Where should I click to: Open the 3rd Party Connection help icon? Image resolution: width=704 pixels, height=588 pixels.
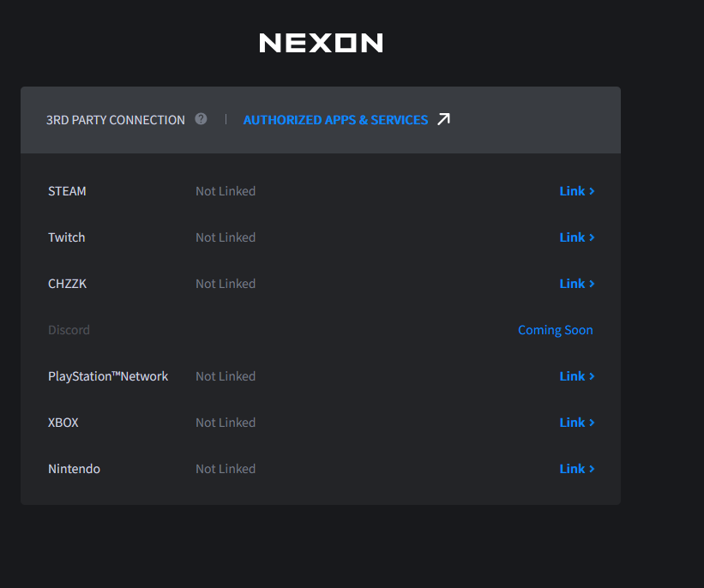201,119
